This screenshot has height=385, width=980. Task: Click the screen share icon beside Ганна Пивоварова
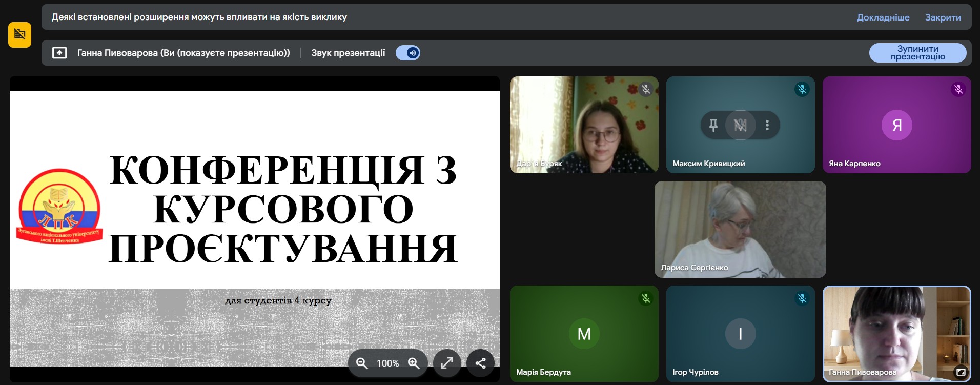tap(59, 53)
